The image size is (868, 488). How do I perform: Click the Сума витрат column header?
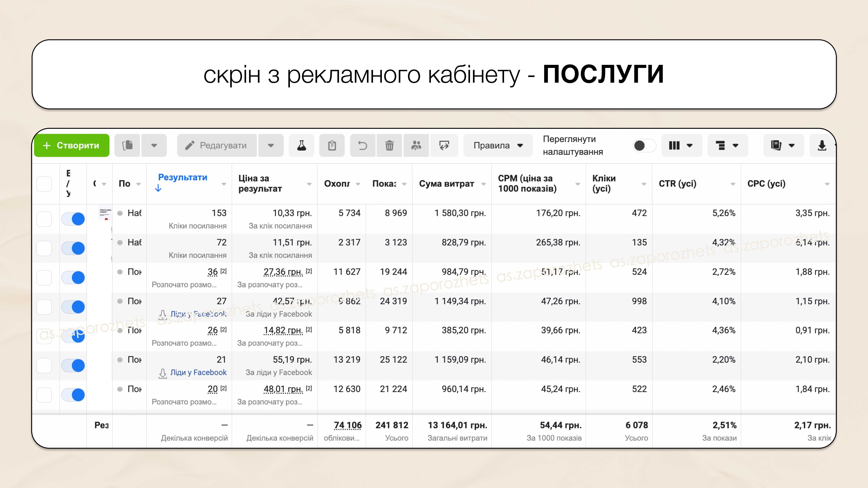coord(447,184)
